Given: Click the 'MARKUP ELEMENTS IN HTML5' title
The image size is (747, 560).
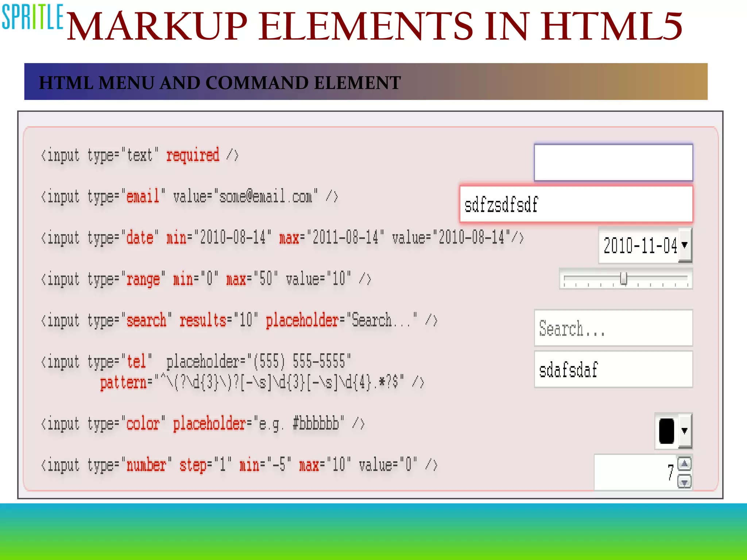Looking at the screenshot, I should [375, 26].
